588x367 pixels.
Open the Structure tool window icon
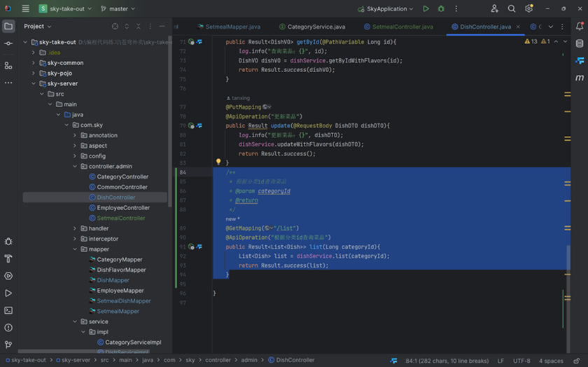pyautogui.click(x=8, y=66)
